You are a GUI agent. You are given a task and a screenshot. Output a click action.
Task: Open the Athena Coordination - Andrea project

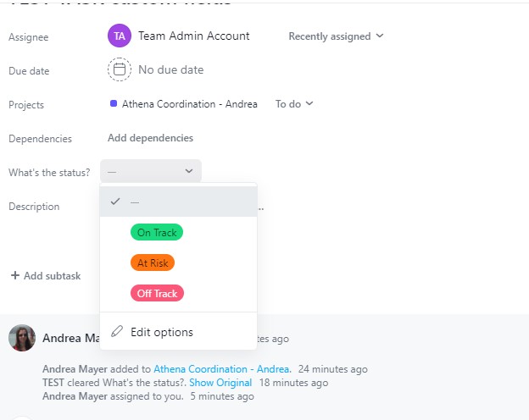pyautogui.click(x=189, y=104)
